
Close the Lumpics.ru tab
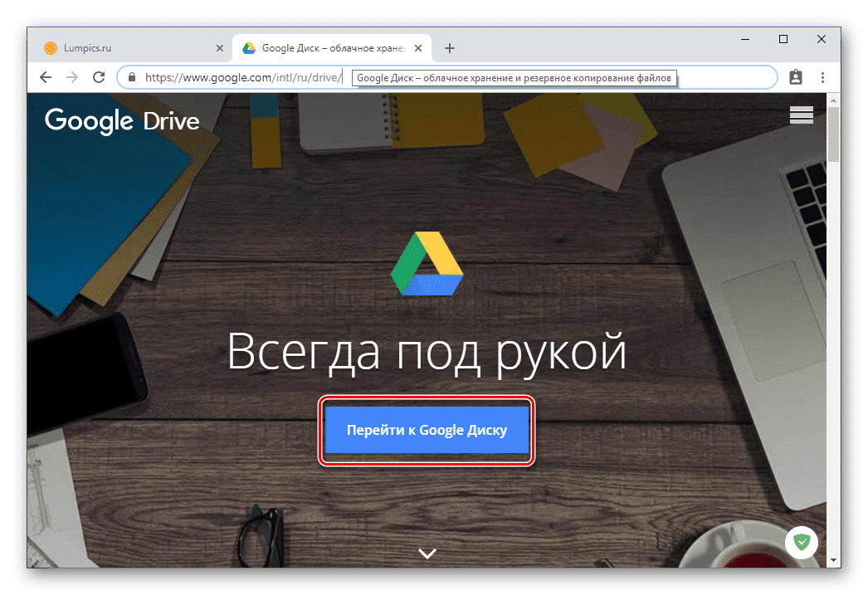[x=220, y=48]
